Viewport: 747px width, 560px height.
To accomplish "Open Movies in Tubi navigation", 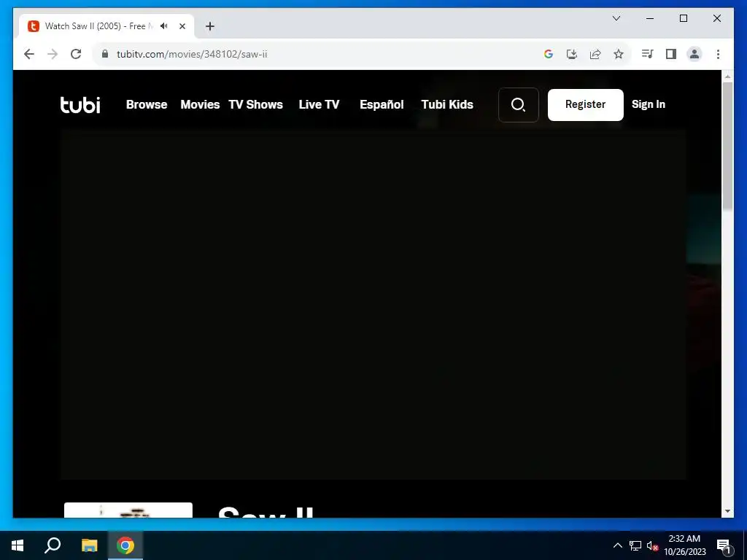I will (200, 105).
